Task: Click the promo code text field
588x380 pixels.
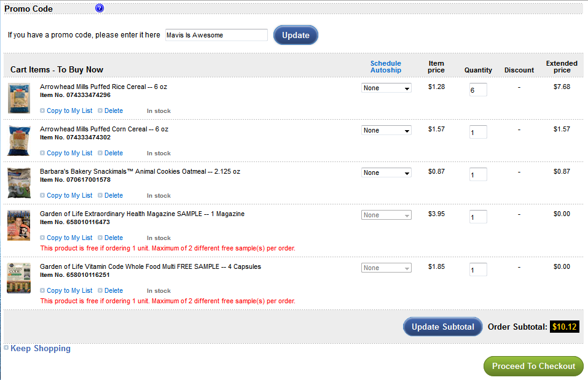Action: pyautogui.click(x=216, y=35)
